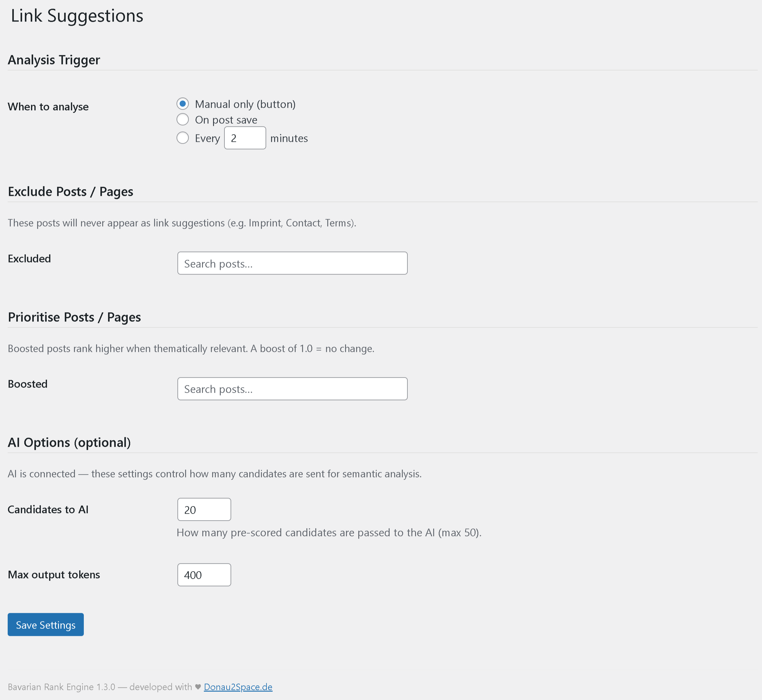Click the AI Options (optional) heading

(69, 442)
